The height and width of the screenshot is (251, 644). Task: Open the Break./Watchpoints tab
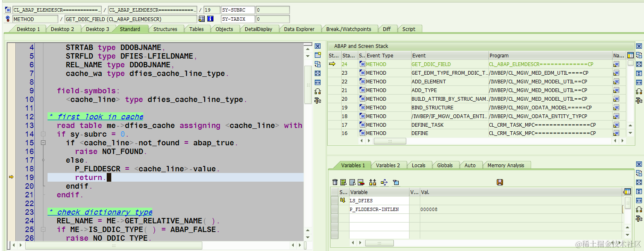click(x=349, y=29)
